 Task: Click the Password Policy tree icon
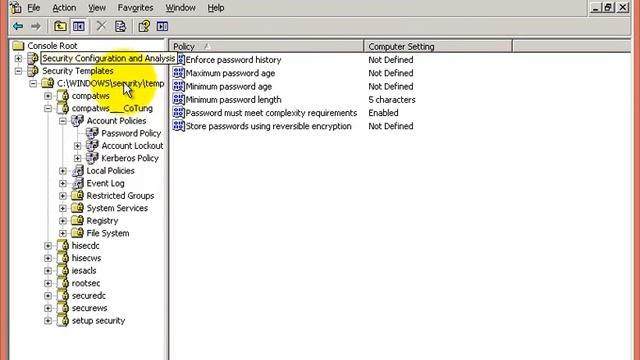pos(92,133)
